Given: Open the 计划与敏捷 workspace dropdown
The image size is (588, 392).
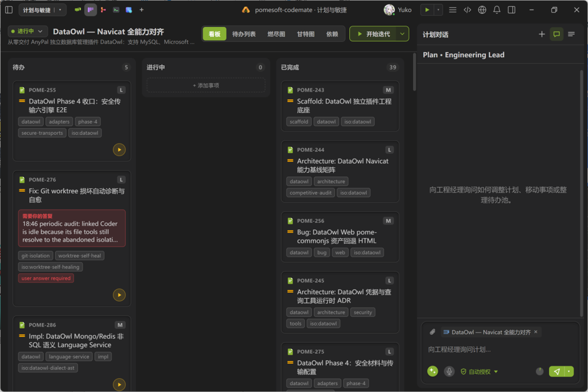Looking at the screenshot, I should (43, 10).
